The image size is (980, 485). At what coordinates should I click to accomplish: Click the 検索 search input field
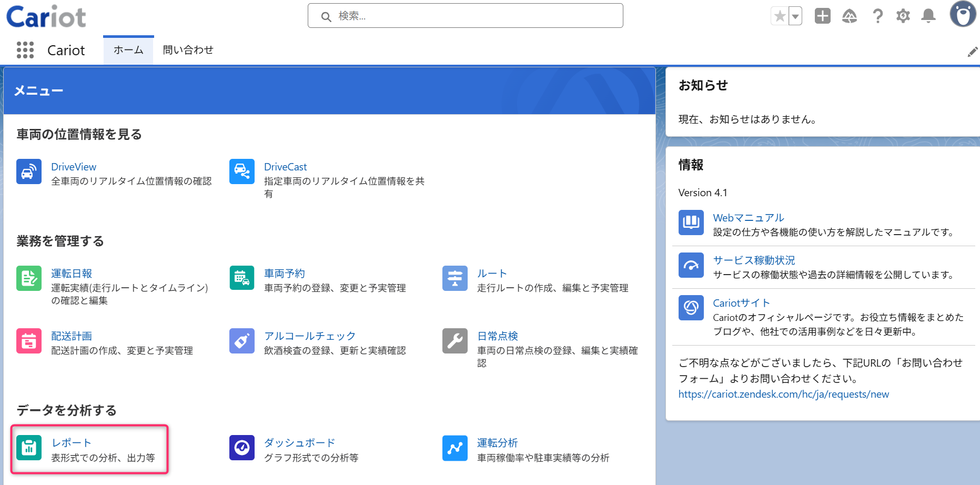tap(466, 16)
